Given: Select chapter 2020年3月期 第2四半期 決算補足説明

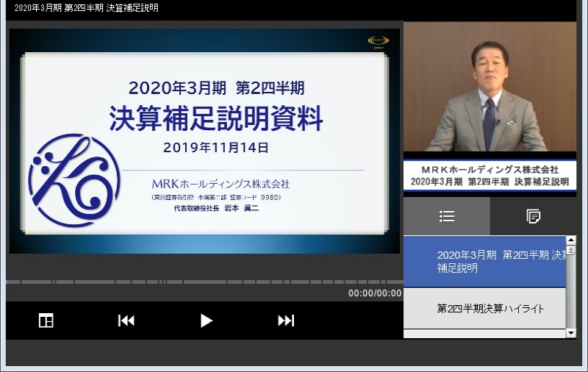Looking at the screenshot, I should (x=484, y=262).
